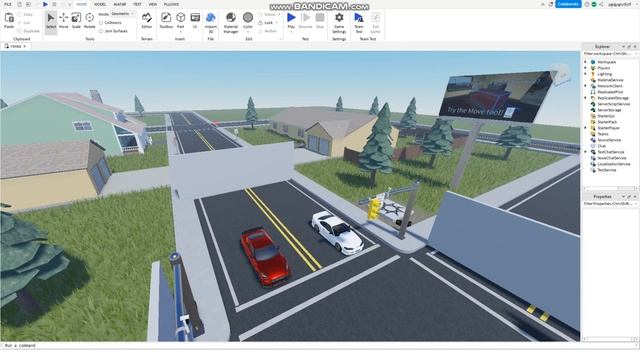Toggle the Collisions checkbox

click(x=101, y=23)
